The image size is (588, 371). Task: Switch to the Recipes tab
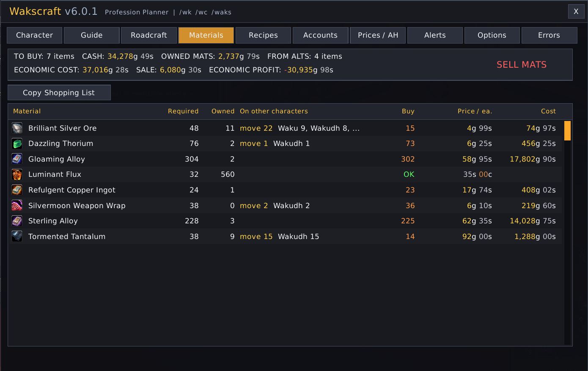[x=263, y=35]
